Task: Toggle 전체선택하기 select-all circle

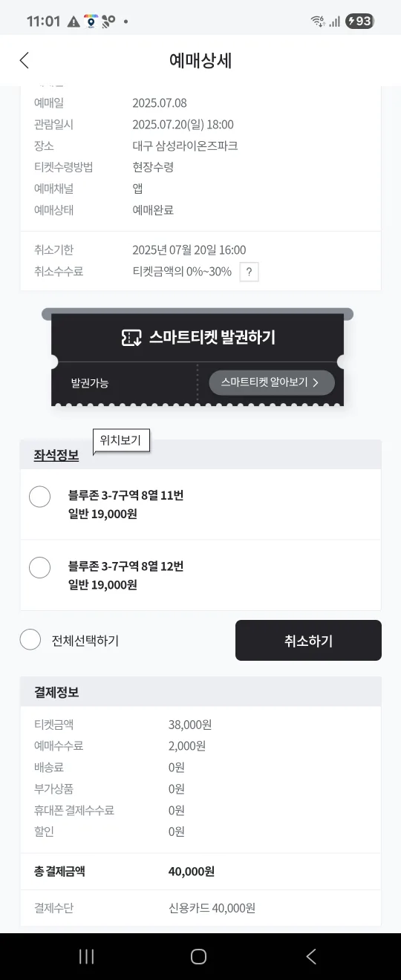Action: point(30,639)
